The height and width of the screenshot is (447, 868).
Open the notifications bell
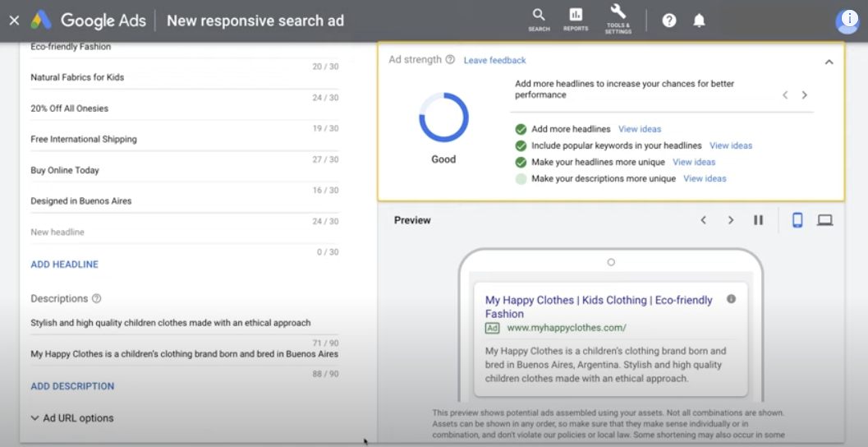pos(699,21)
